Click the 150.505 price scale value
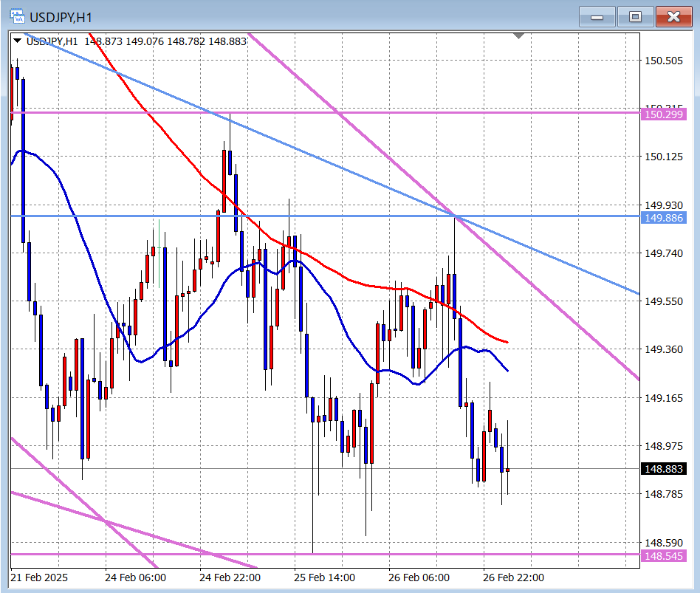Screen dimensions: 700x593 tap(664, 61)
